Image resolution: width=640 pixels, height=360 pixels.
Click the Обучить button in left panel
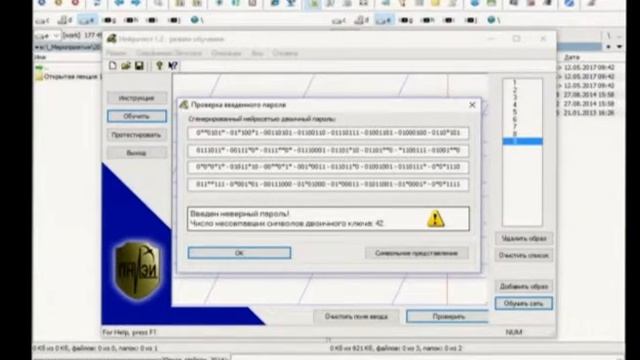[x=137, y=116]
